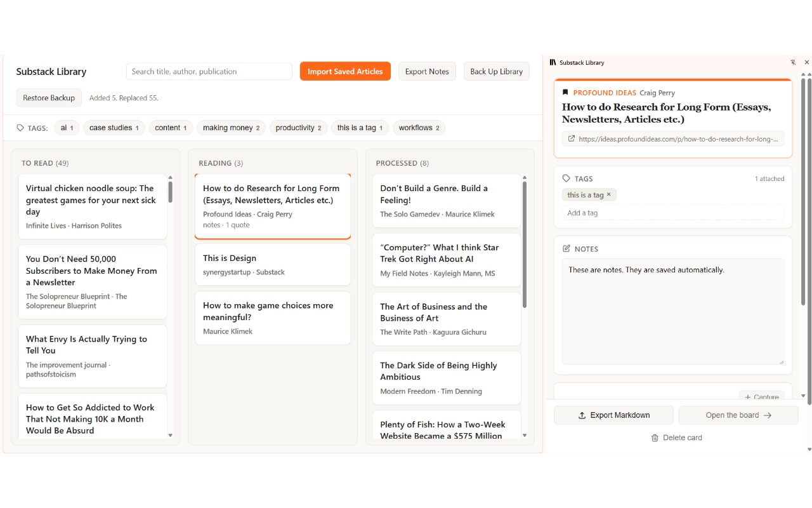812x508 pixels.
Task: Click the down arrow of Processed column scrollbar
Action: [525, 435]
